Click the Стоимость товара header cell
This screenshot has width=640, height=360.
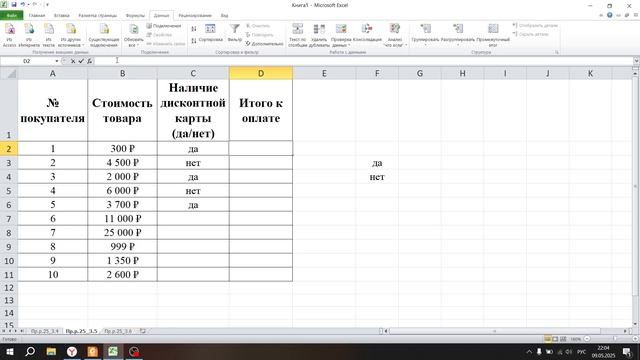[122, 110]
